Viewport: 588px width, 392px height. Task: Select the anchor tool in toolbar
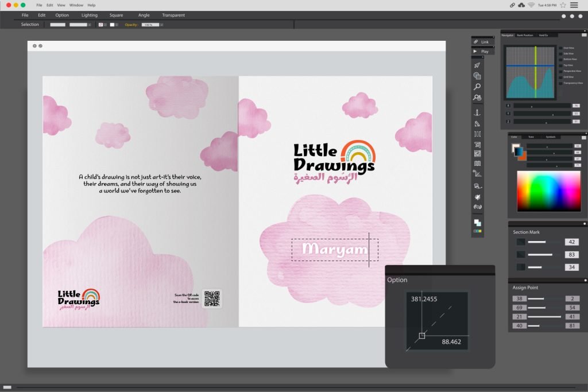477,112
